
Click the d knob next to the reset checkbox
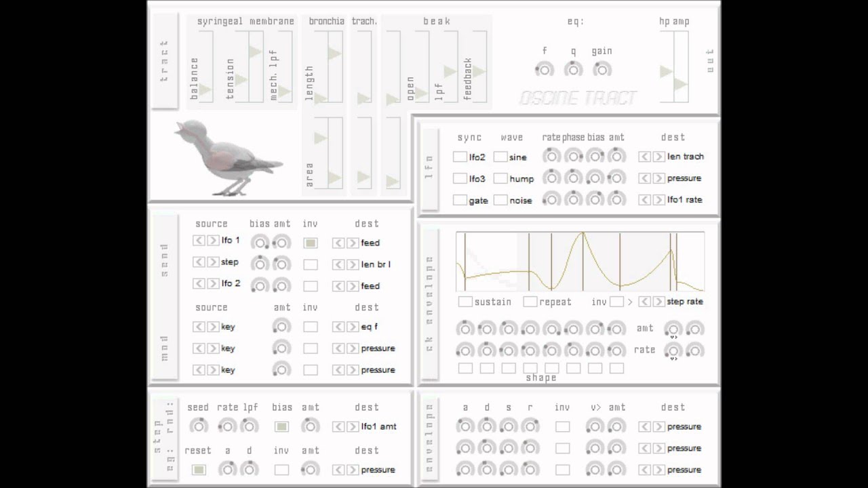pos(249,470)
